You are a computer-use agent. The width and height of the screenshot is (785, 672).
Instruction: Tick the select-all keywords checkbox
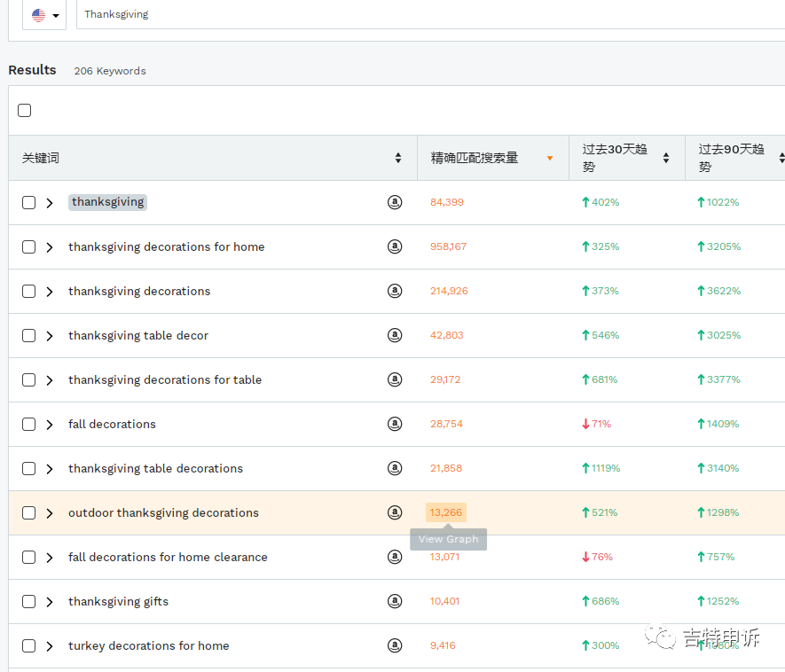[x=25, y=110]
